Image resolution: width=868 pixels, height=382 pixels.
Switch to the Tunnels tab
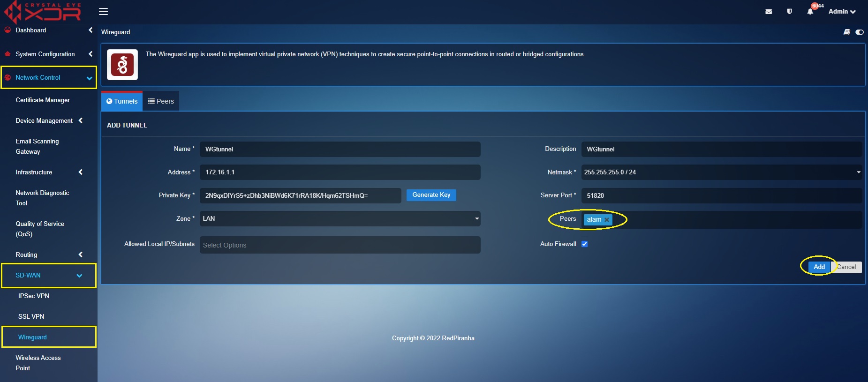(x=122, y=101)
